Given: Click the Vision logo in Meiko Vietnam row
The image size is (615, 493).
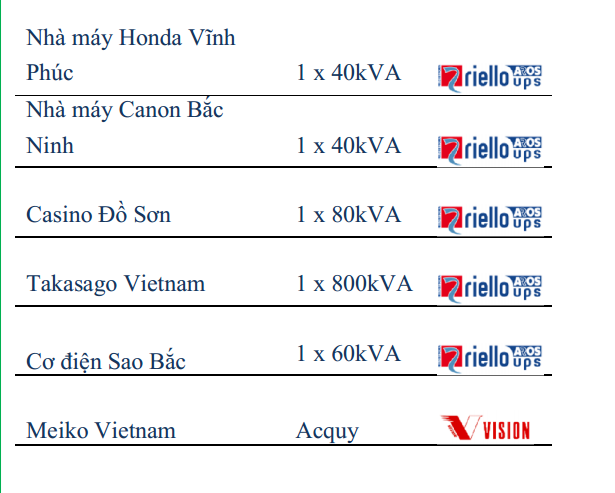Looking at the screenshot, I should pyautogui.click(x=486, y=428).
